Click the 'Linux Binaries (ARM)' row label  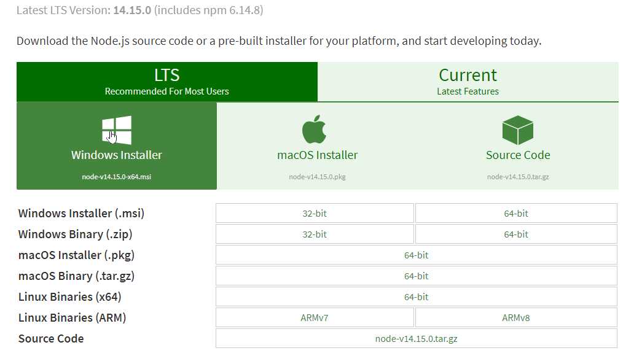click(x=72, y=318)
